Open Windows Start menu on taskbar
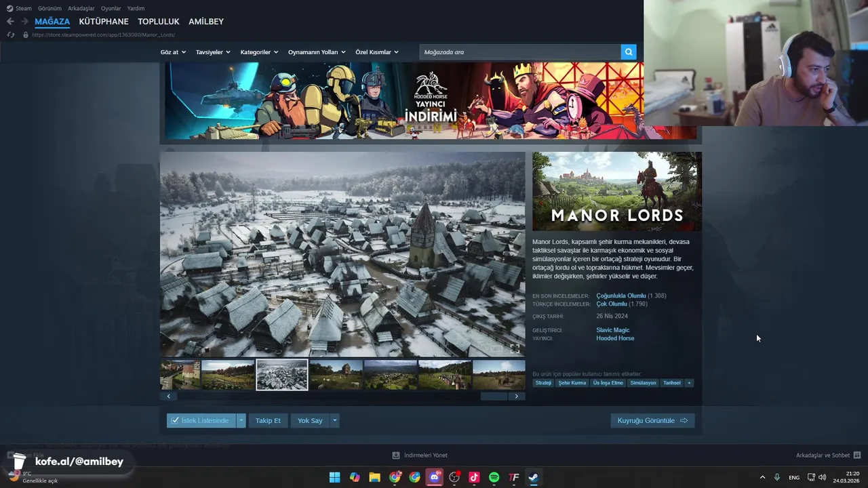Image resolution: width=868 pixels, height=488 pixels. pyautogui.click(x=334, y=477)
